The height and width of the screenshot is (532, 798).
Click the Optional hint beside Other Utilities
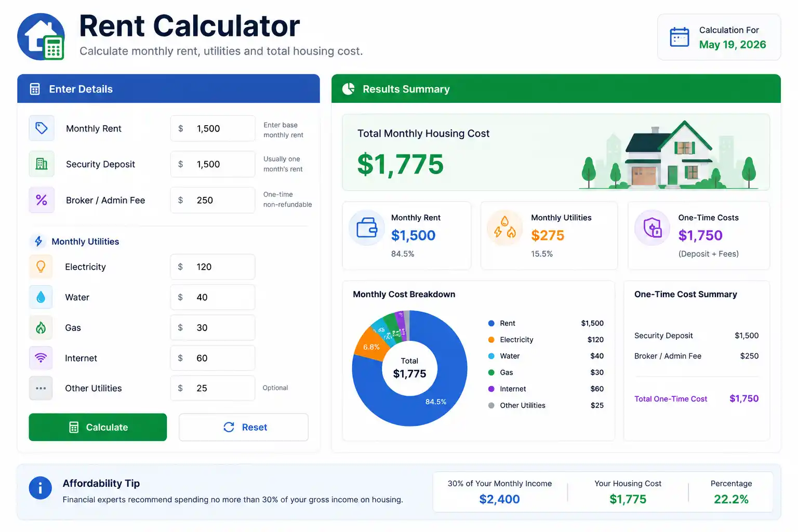pyautogui.click(x=275, y=388)
